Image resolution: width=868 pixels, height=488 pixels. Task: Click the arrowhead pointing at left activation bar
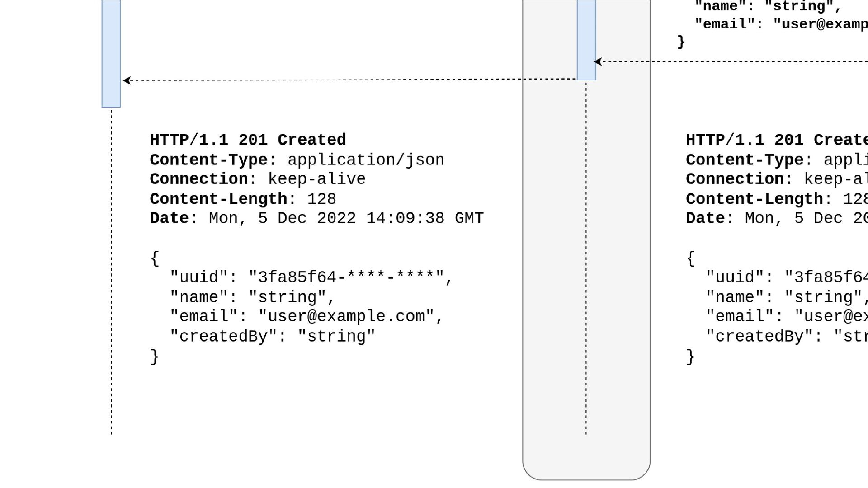point(127,80)
